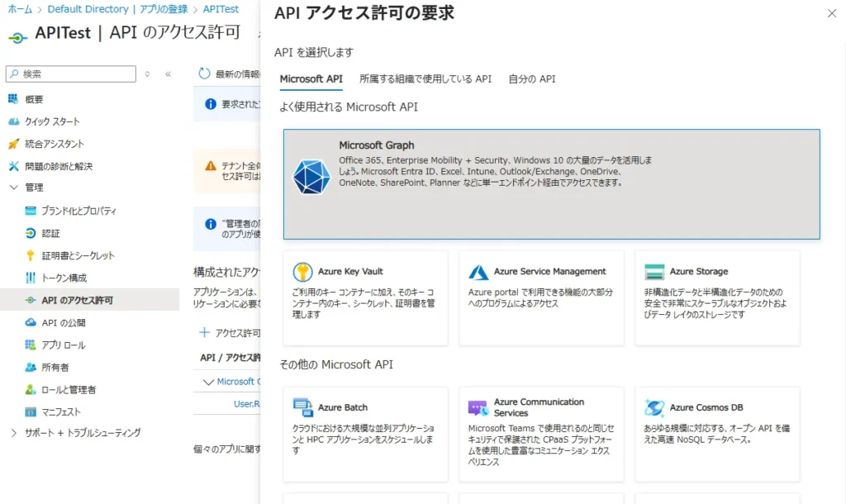This screenshot has height=504, width=846.
Task: Collapse the 管理 section chevron
Action: click(x=13, y=188)
